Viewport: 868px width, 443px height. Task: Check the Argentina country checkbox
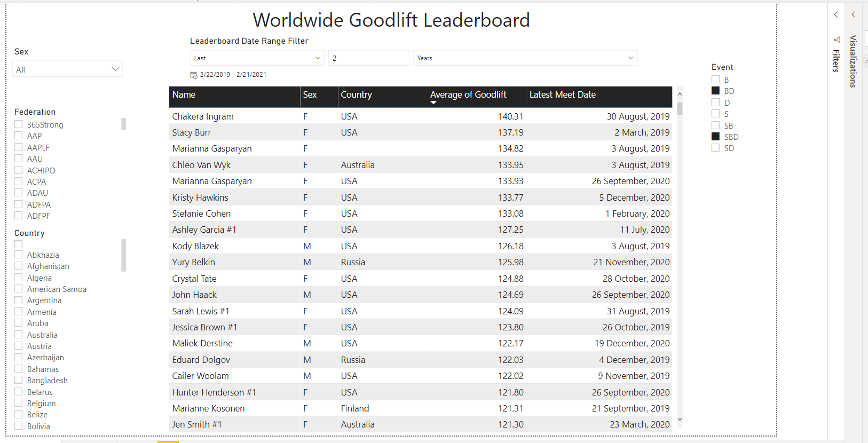click(x=18, y=300)
